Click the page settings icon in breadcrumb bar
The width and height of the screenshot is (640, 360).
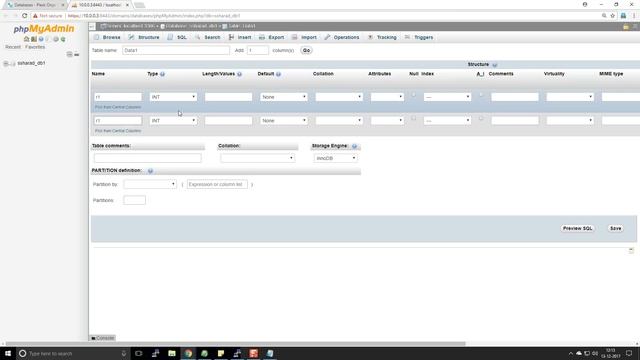[626, 27]
